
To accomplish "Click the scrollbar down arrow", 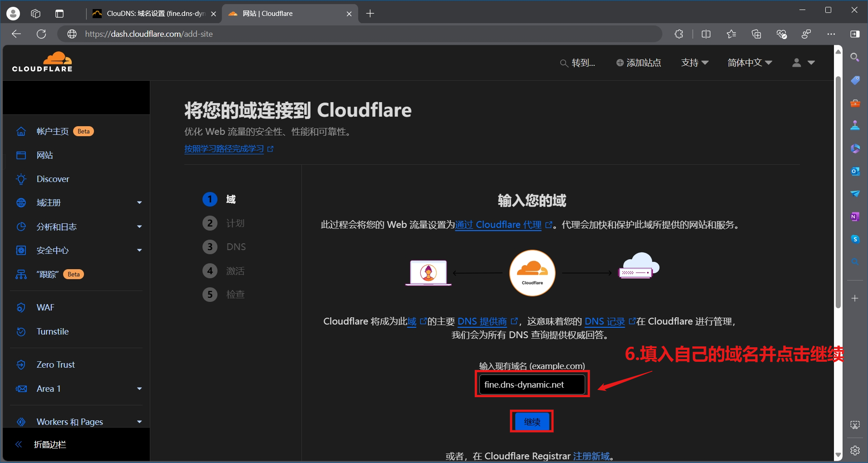I will (x=838, y=454).
